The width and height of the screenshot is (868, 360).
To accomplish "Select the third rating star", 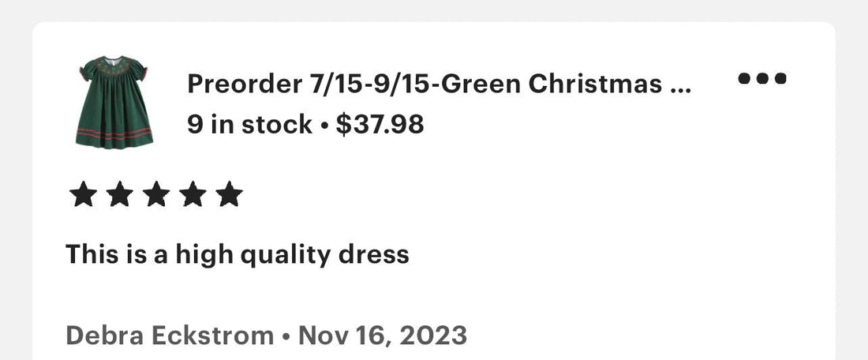I will [156, 194].
